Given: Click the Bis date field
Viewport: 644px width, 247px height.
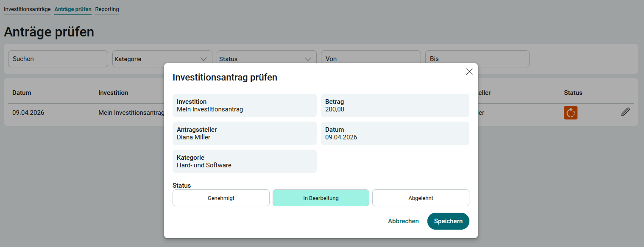Looking at the screenshot, I should (x=477, y=59).
